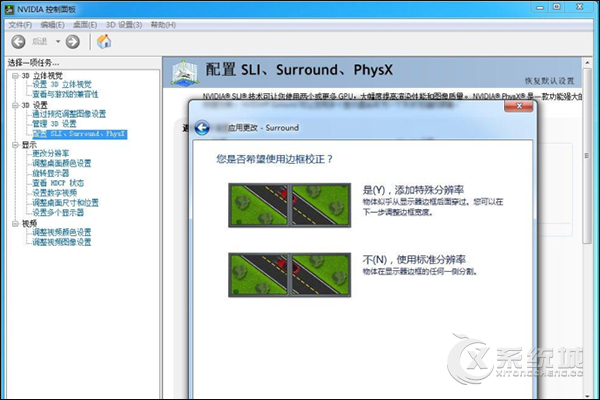The height and width of the screenshot is (400, 600).
Task: Open the Home page icon
Action: click(x=104, y=41)
